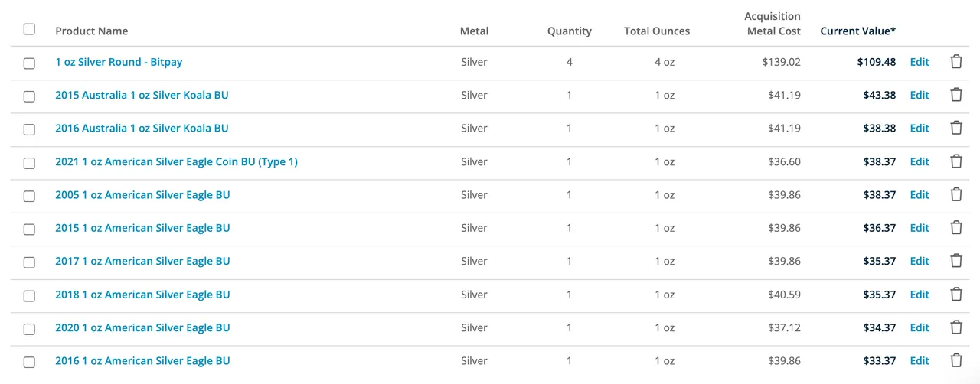Check the box for 1 oz Silver Round - Bitpay

click(29, 63)
